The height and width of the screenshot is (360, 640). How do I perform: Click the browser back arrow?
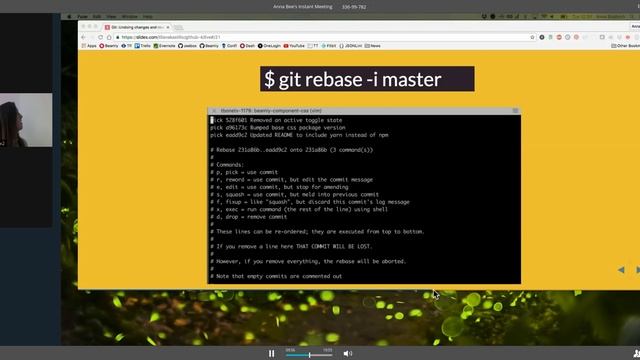click(84, 37)
